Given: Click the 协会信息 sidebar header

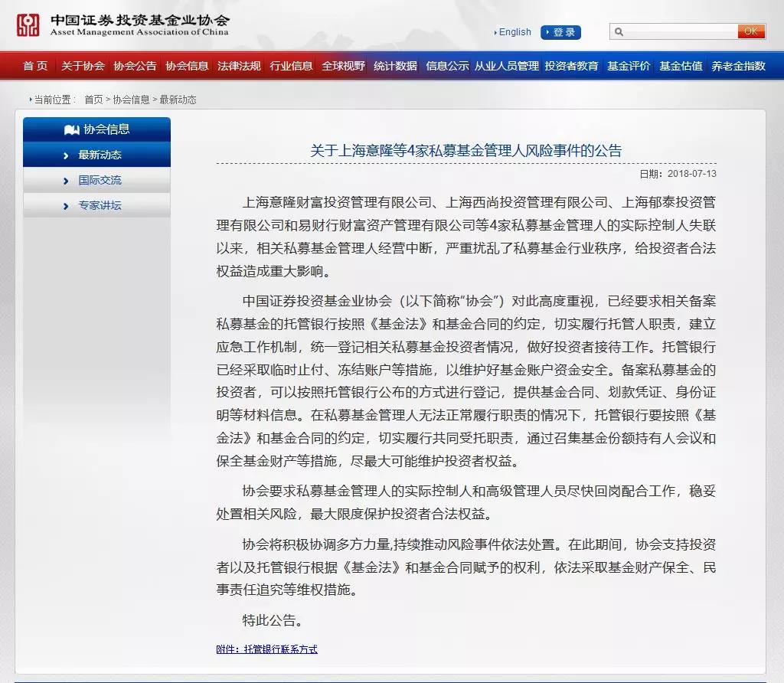Looking at the screenshot, I should coord(96,129).
